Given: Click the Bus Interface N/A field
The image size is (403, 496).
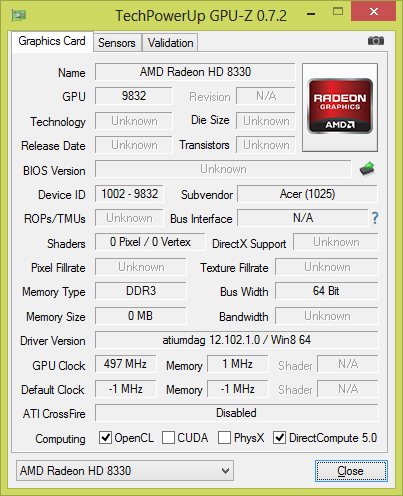Looking at the screenshot, I should tap(303, 218).
